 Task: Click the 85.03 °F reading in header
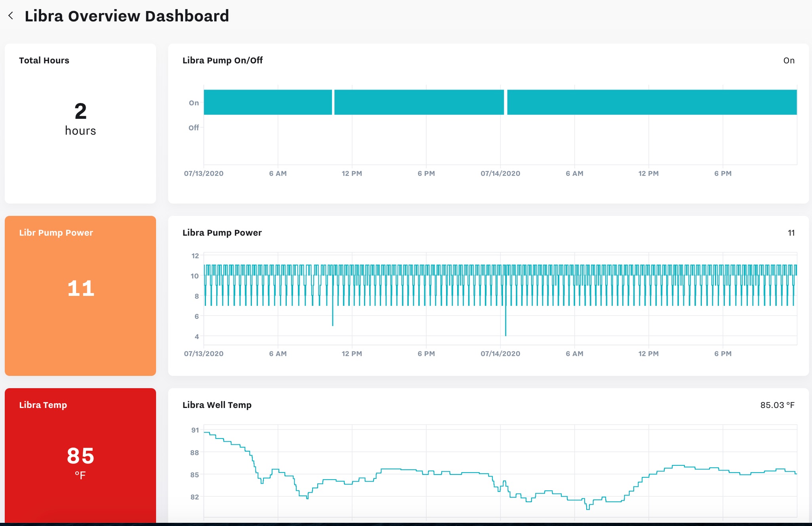click(777, 405)
